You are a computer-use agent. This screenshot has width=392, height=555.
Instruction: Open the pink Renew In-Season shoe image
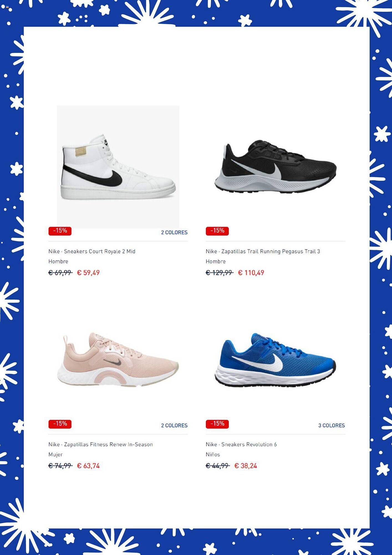pyautogui.click(x=118, y=360)
